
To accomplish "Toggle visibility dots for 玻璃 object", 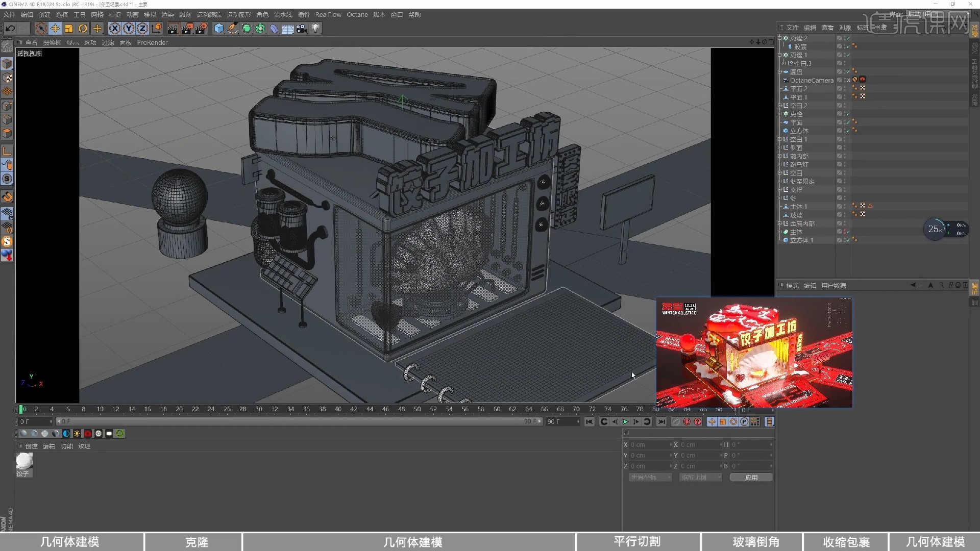I will point(844,214).
